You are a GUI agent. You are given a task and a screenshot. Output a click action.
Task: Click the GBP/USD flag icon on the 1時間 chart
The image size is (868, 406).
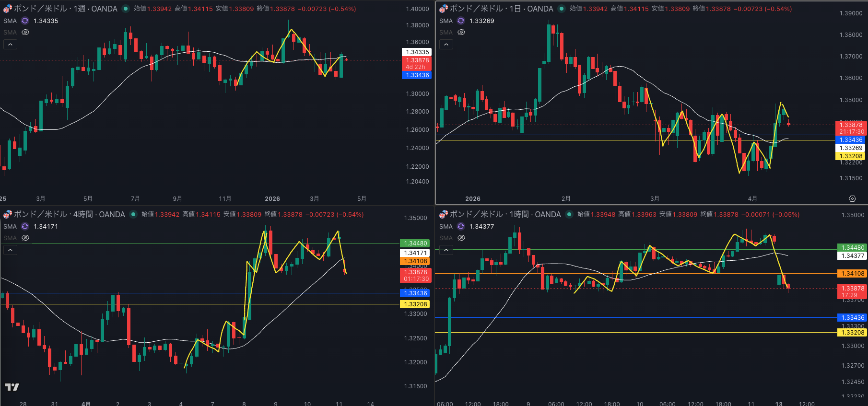tap(444, 214)
